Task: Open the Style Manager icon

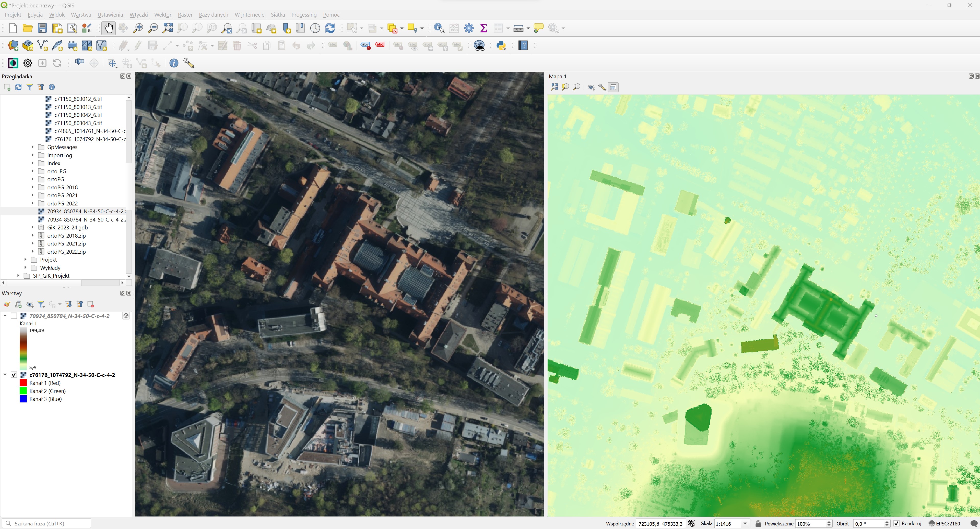Action: click(x=87, y=28)
